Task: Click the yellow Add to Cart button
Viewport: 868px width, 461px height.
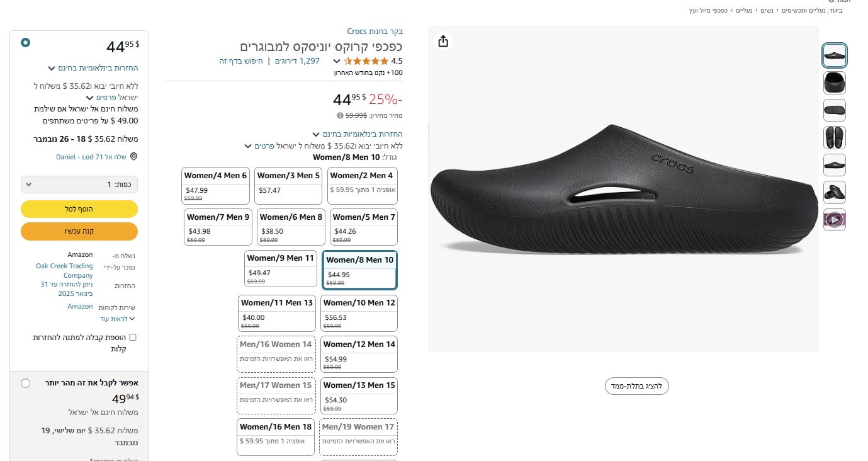Action: tap(79, 209)
